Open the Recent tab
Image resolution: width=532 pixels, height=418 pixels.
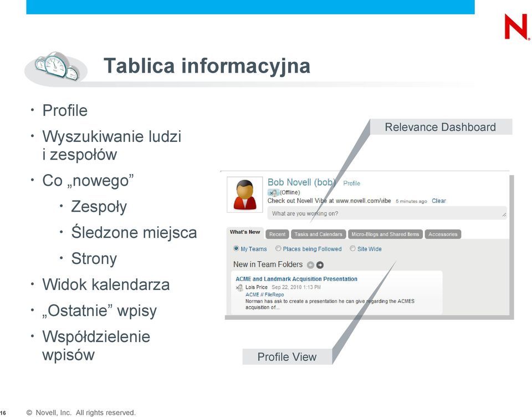277,234
